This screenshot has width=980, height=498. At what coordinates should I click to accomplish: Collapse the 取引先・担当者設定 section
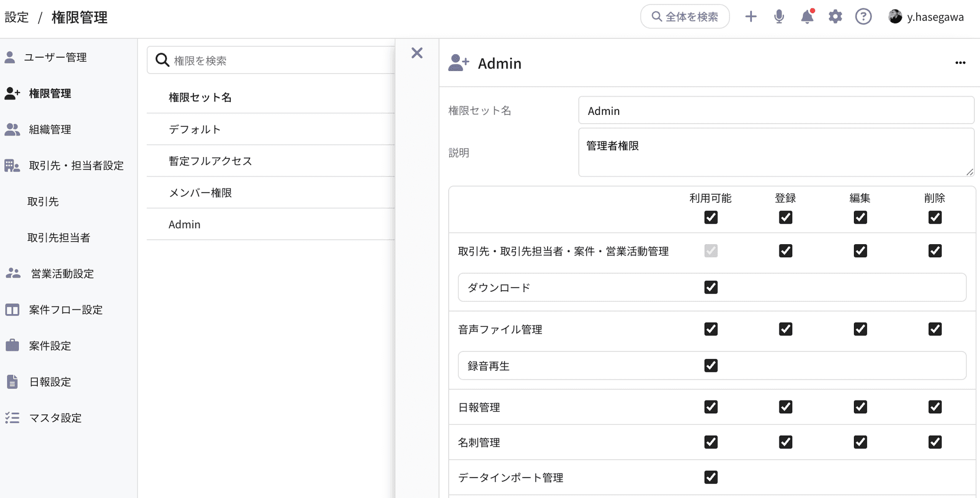coord(76,165)
